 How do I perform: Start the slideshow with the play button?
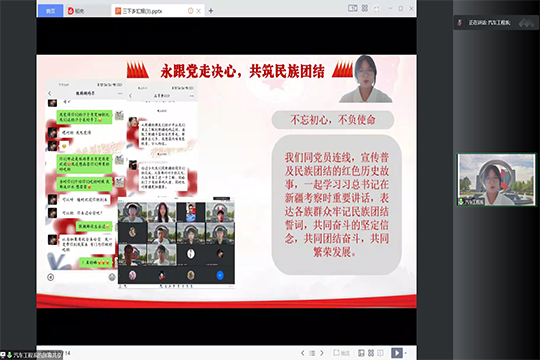(x=396, y=353)
